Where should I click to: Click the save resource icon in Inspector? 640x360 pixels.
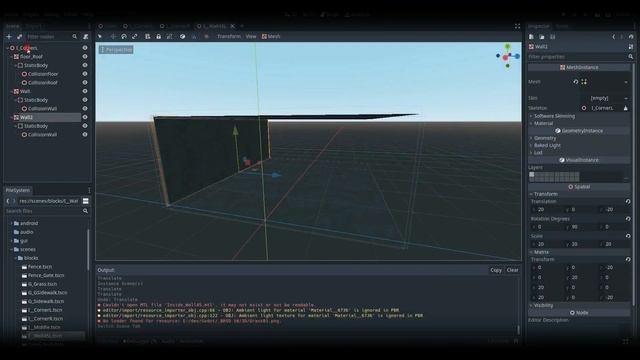pyautogui.click(x=552, y=37)
